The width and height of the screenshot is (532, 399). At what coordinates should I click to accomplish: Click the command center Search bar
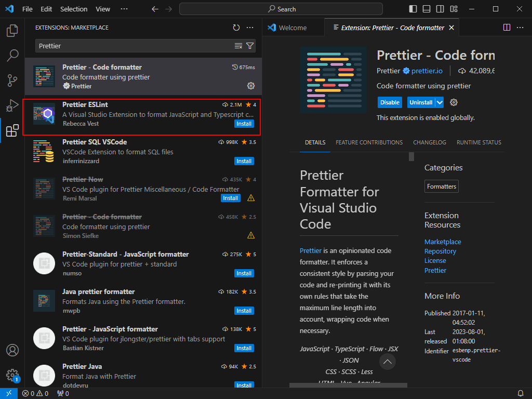point(281,9)
